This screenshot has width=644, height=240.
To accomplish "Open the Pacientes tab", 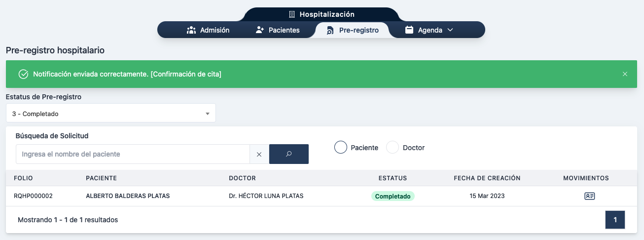I will 278,30.
